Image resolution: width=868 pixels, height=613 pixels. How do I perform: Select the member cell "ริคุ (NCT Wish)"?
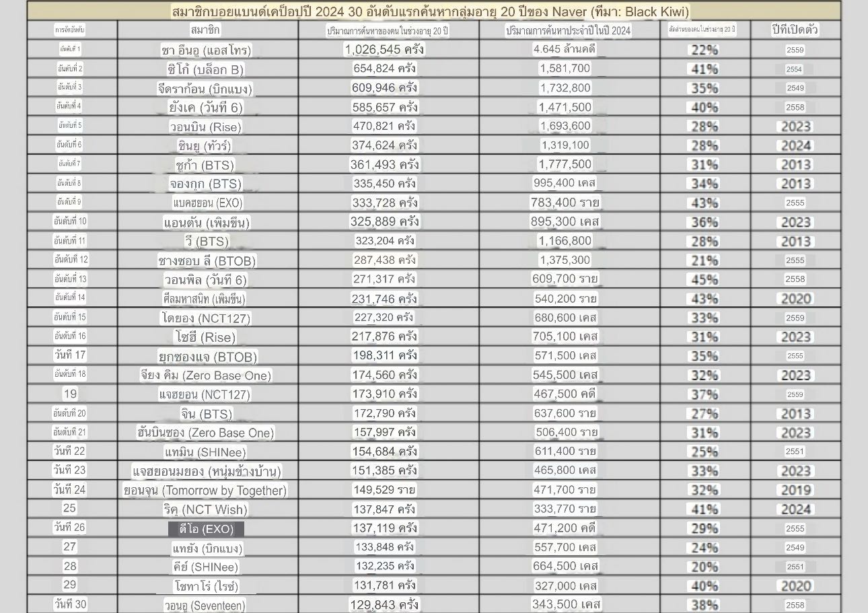205,509
